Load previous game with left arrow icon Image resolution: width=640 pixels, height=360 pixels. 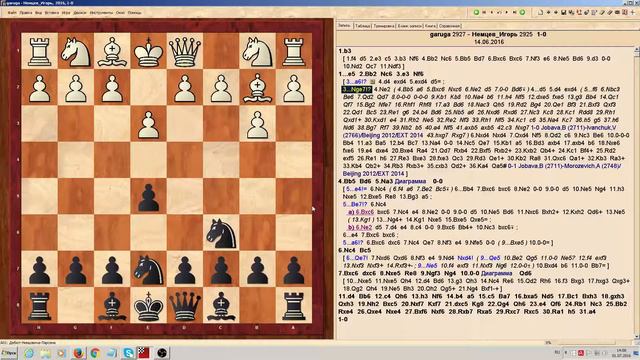click(x=549, y=12)
